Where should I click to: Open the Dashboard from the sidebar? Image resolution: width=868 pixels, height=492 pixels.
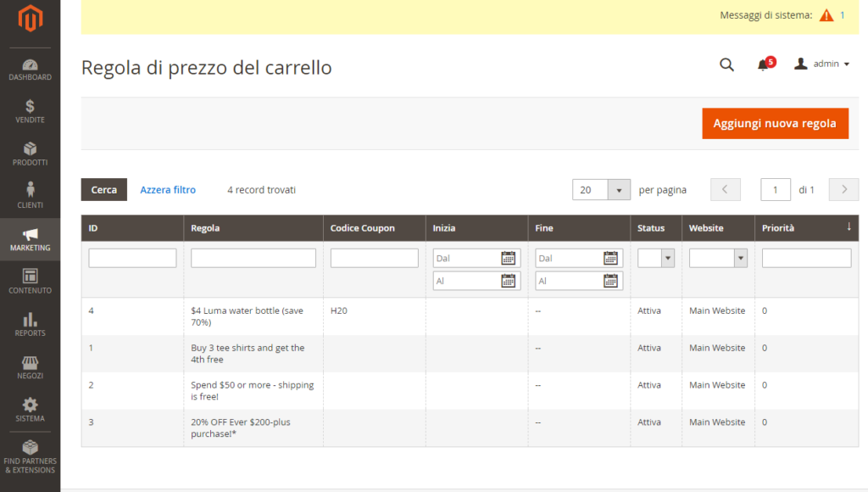click(x=30, y=70)
